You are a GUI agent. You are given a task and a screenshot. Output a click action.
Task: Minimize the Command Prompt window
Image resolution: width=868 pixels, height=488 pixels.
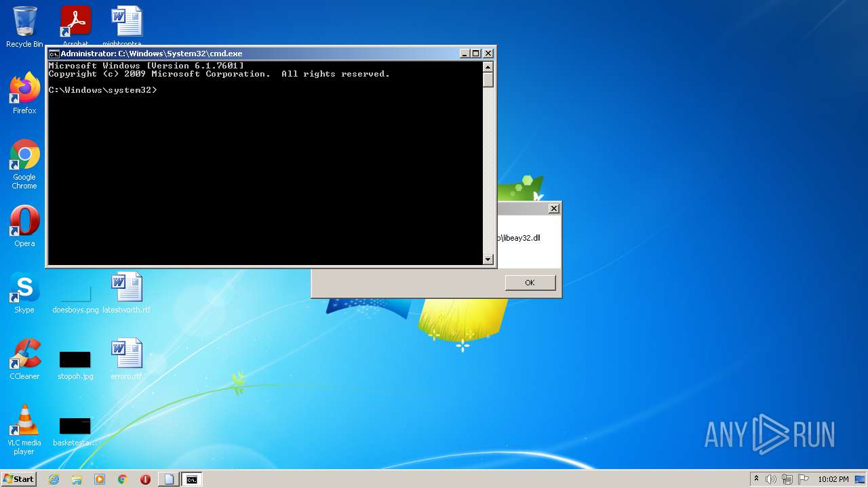pos(465,54)
